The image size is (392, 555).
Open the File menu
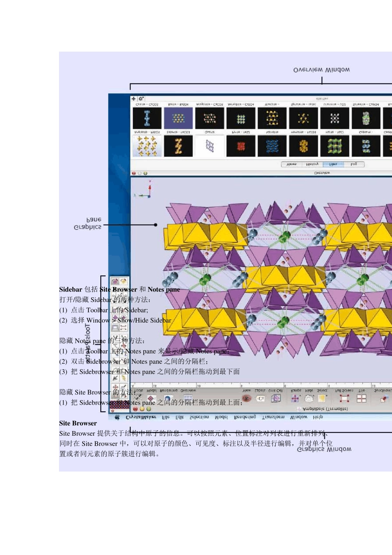tap(165, 417)
